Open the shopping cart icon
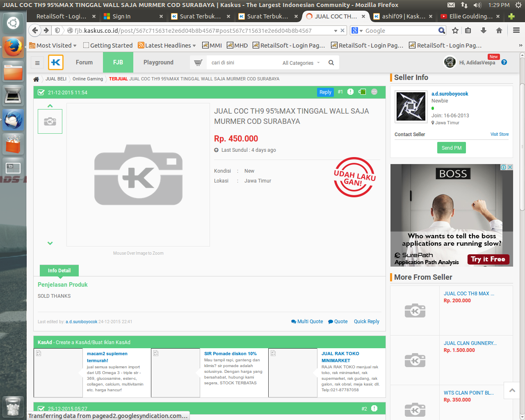This screenshot has width=525, height=420. (x=198, y=63)
